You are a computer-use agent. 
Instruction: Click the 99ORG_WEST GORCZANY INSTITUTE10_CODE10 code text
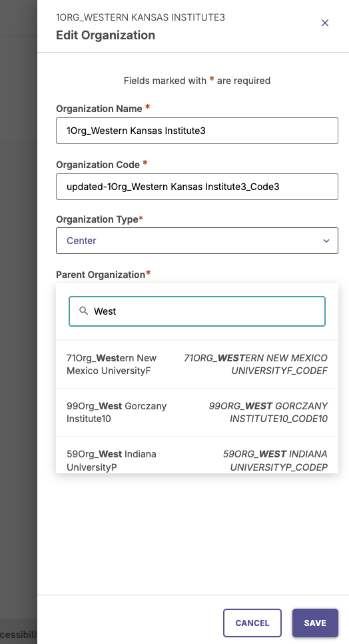268,413
